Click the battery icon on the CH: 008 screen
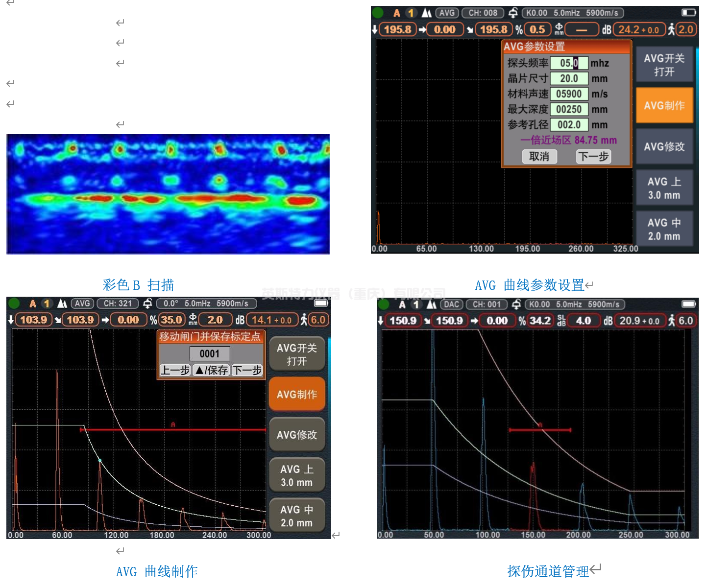706x588 pixels. tap(688, 12)
